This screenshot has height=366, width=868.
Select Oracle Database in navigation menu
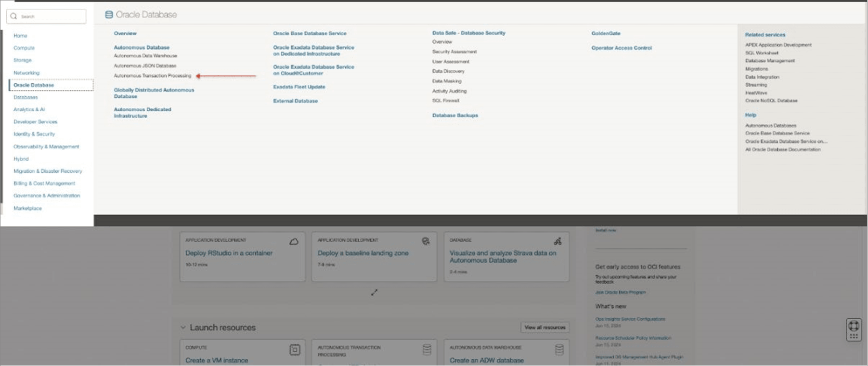(51, 85)
